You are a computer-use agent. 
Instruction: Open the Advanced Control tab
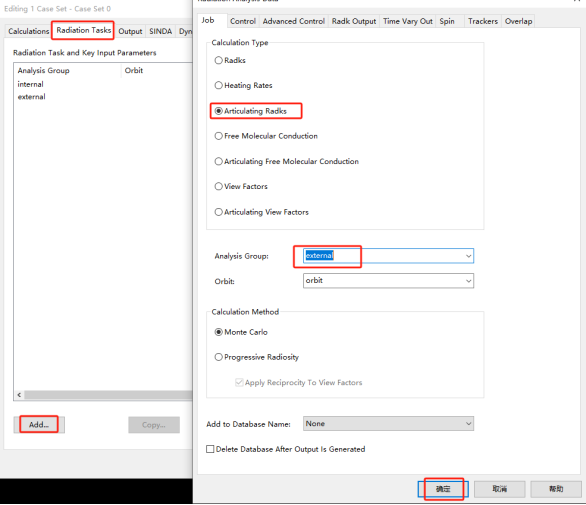pyautogui.click(x=293, y=21)
